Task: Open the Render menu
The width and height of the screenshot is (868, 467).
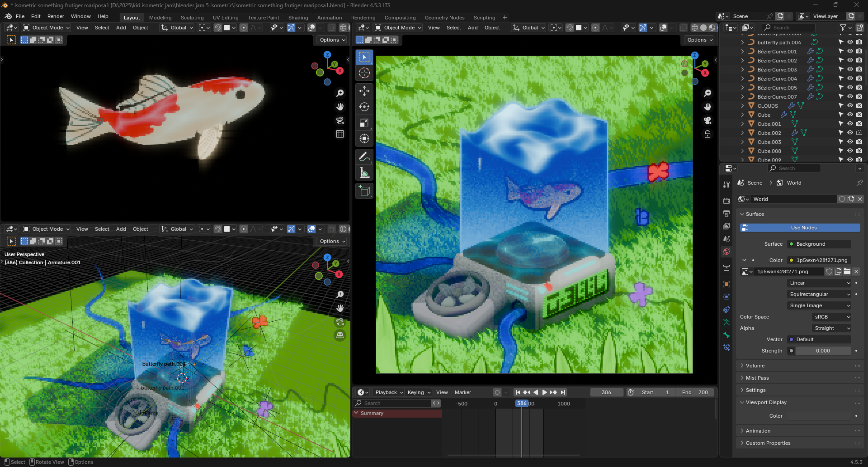Action: click(56, 16)
